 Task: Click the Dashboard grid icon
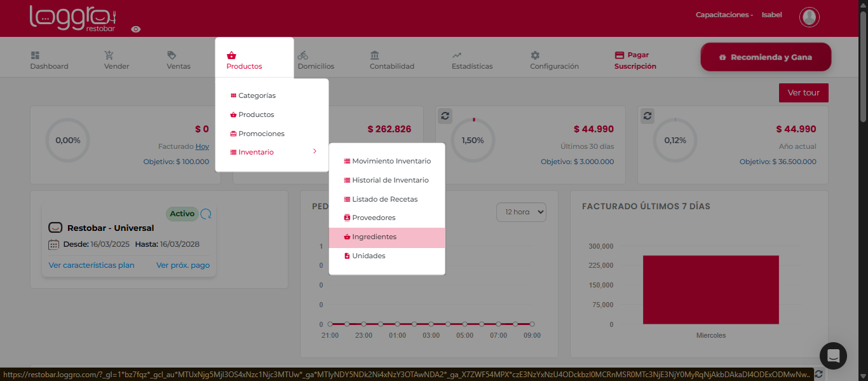pyautogui.click(x=35, y=55)
